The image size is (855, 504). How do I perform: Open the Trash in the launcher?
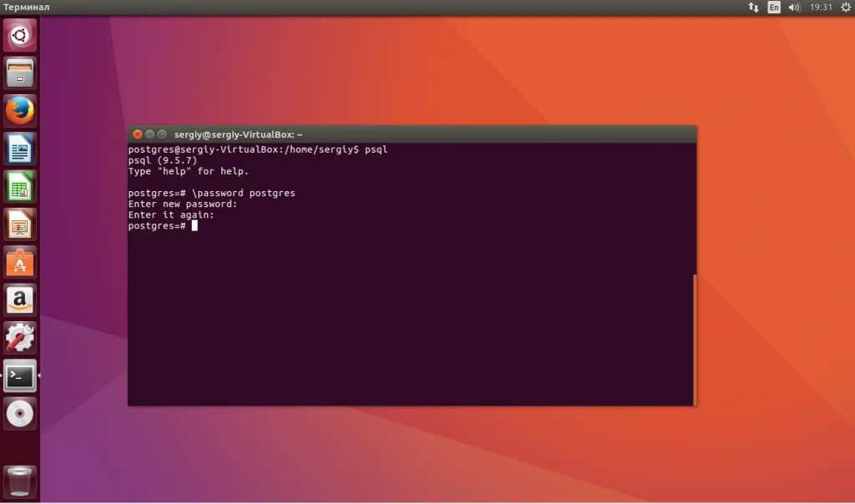(x=20, y=481)
